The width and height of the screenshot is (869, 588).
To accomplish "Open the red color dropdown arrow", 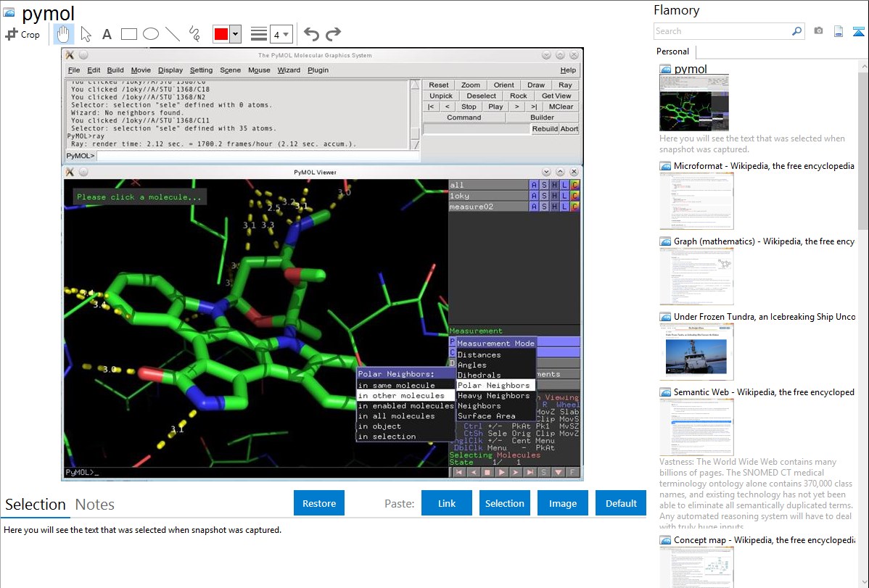I will click(235, 34).
